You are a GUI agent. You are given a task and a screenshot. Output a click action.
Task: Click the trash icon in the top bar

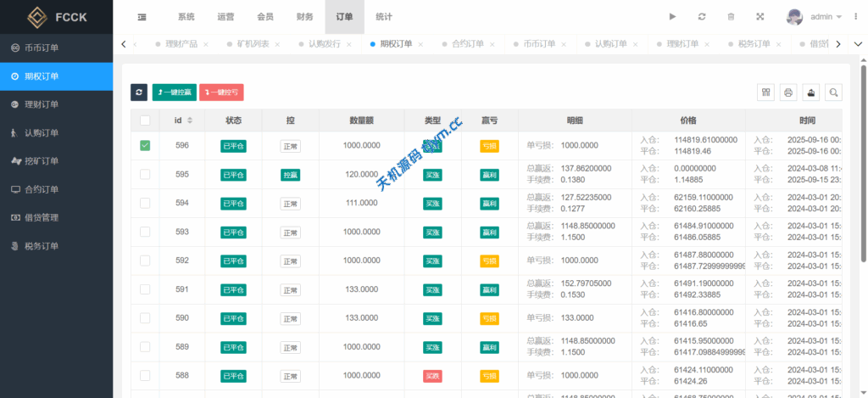click(x=731, y=17)
